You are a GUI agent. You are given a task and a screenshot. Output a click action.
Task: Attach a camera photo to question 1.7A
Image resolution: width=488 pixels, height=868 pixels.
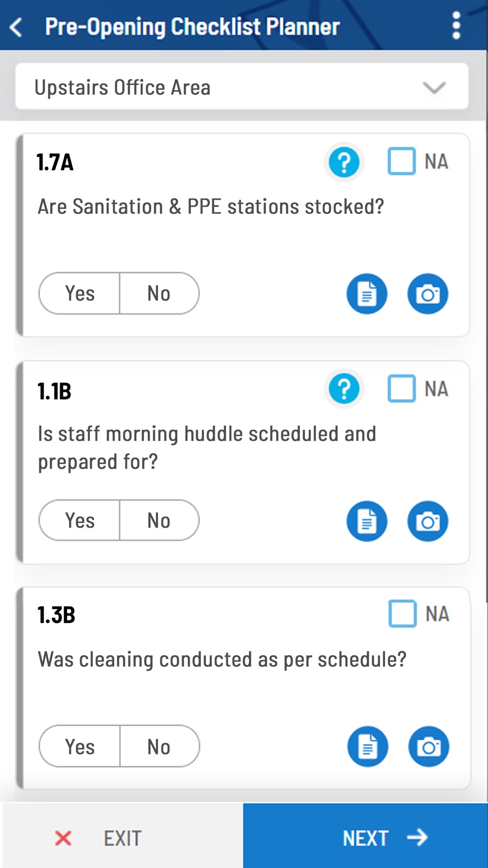[x=428, y=294]
